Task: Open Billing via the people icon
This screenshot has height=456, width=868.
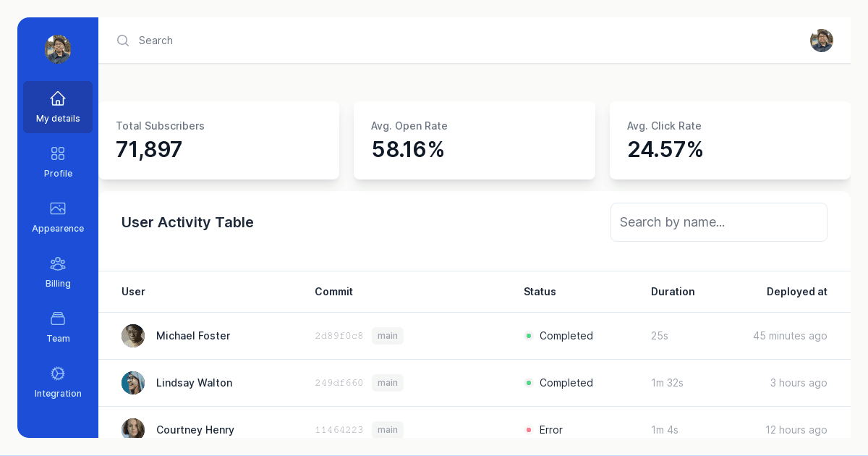Action: (x=58, y=263)
